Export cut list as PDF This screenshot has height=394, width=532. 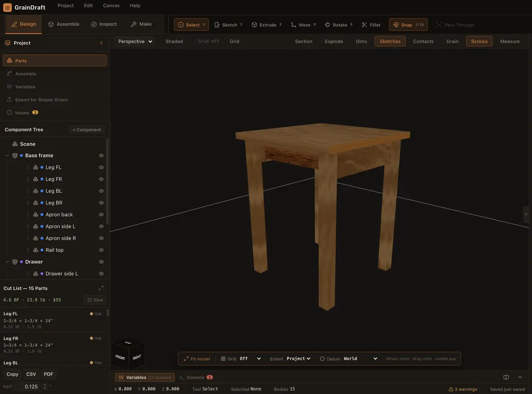48,374
